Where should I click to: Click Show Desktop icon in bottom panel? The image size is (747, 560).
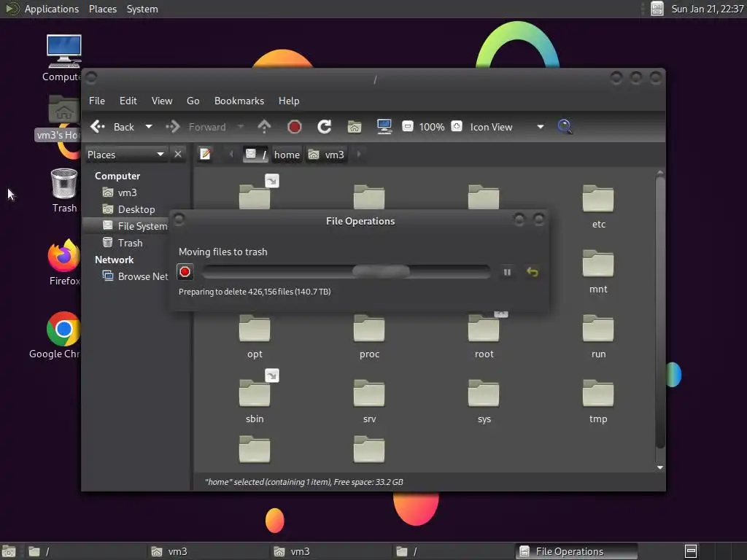coord(9,551)
